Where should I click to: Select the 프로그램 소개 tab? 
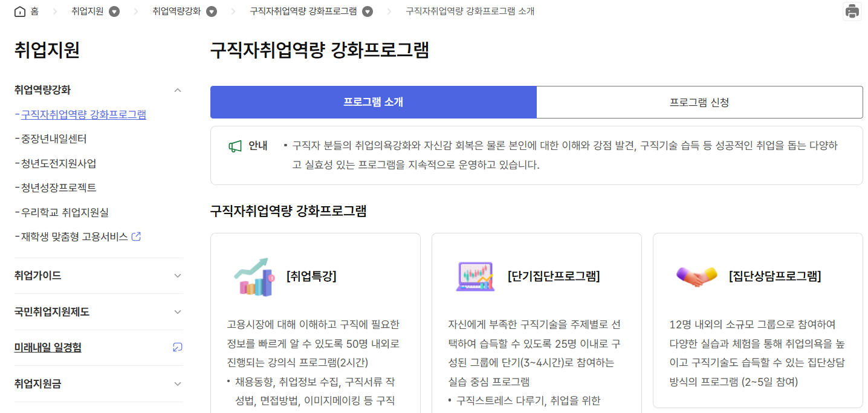(x=373, y=102)
